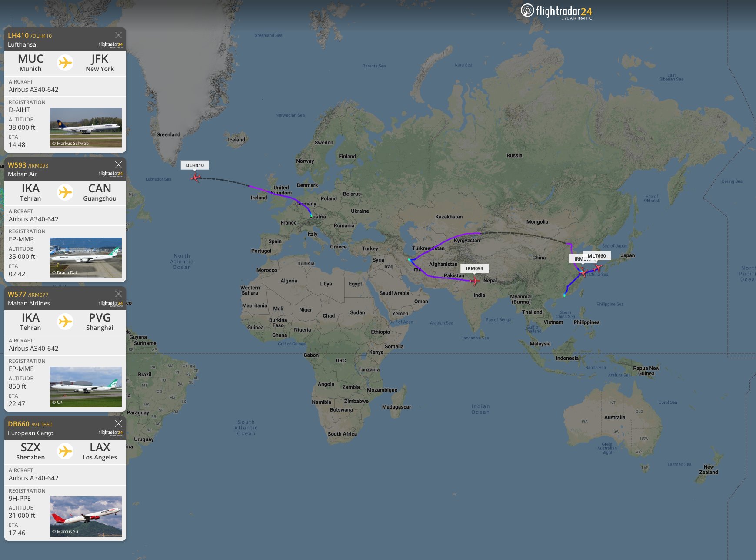Open the Lufthansa D-AIHT aircraft photo

click(x=86, y=128)
